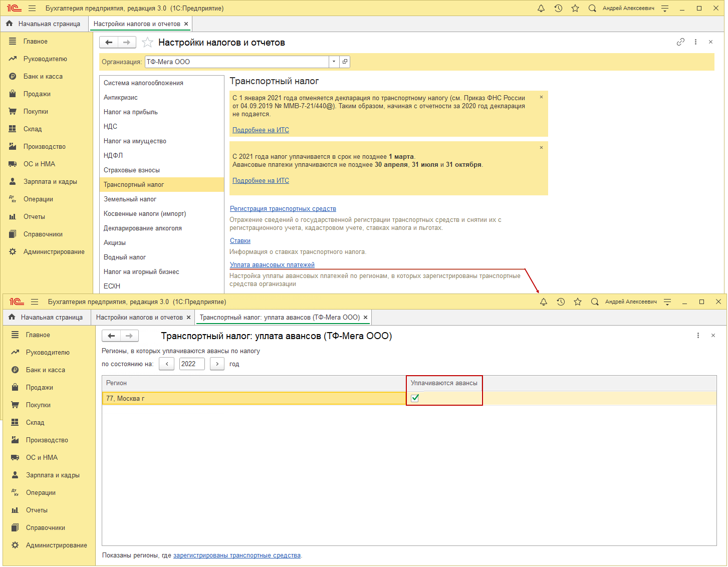Go forward in Настройки налогов и отчетов form
The width and height of the screenshot is (728, 567).
tap(127, 43)
